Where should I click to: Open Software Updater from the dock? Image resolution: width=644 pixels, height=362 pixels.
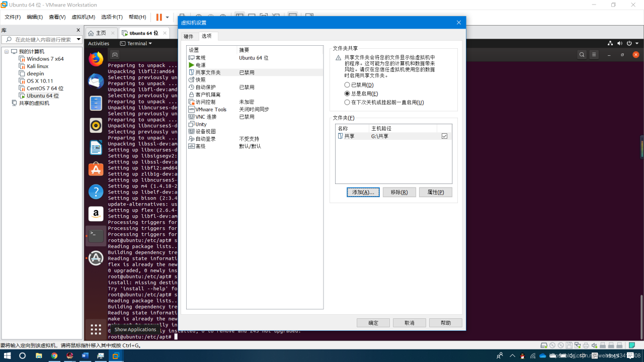click(x=96, y=258)
